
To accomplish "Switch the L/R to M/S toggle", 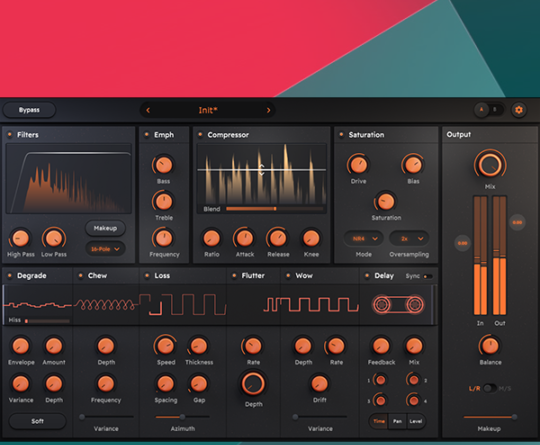I will pyautogui.click(x=489, y=389).
